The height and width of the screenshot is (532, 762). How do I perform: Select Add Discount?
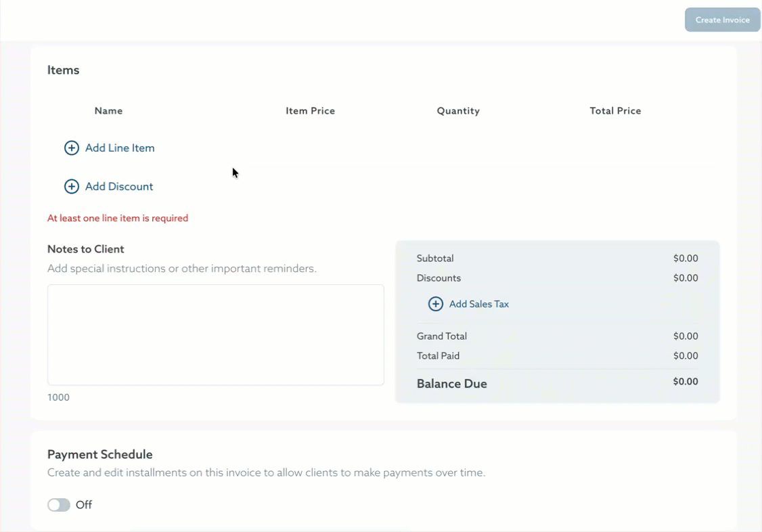click(x=117, y=186)
